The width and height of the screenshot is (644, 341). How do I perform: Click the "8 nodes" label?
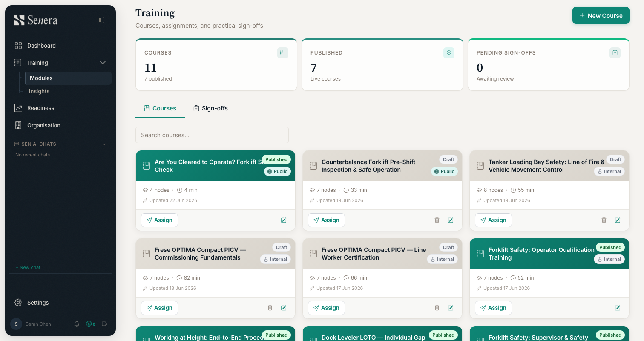coord(493,190)
